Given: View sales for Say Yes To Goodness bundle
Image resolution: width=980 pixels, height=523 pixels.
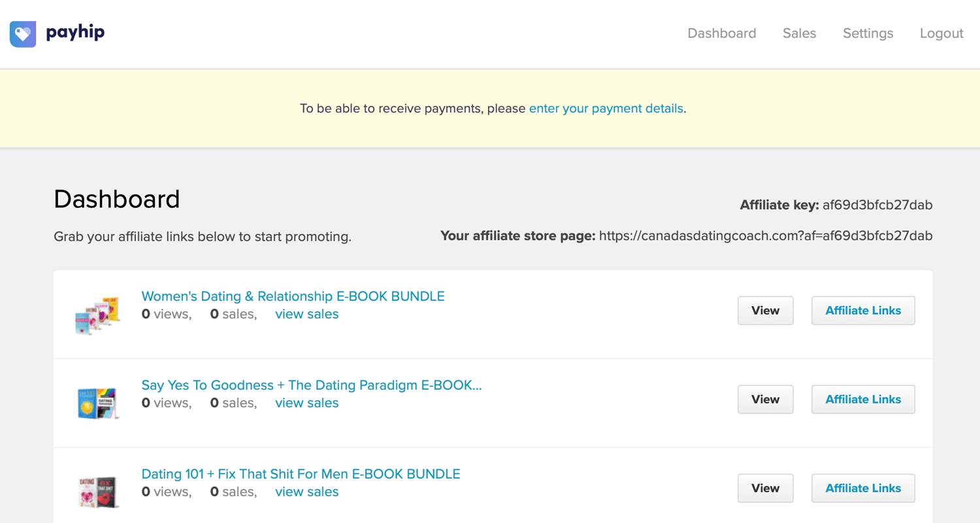Looking at the screenshot, I should [306, 403].
